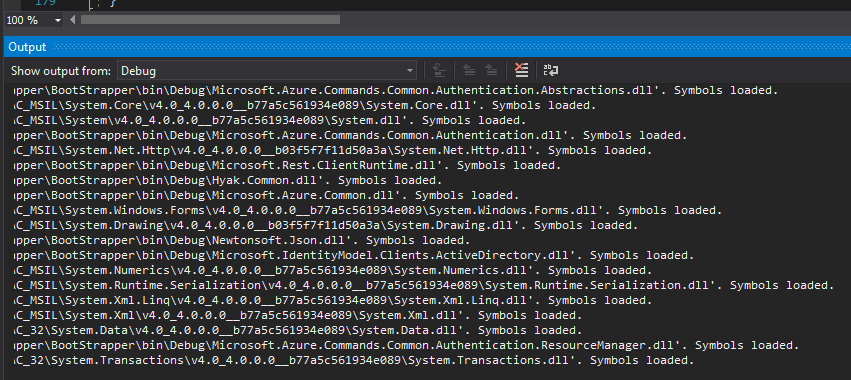The image size is (851, 380).
Task: Click System.Core.dll symbols loaded line
Action: click(x=304, y=105)
